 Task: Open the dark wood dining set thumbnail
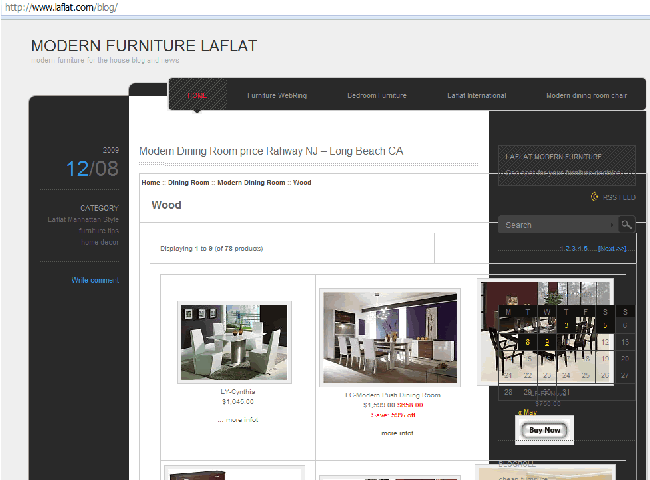point(546,332)
